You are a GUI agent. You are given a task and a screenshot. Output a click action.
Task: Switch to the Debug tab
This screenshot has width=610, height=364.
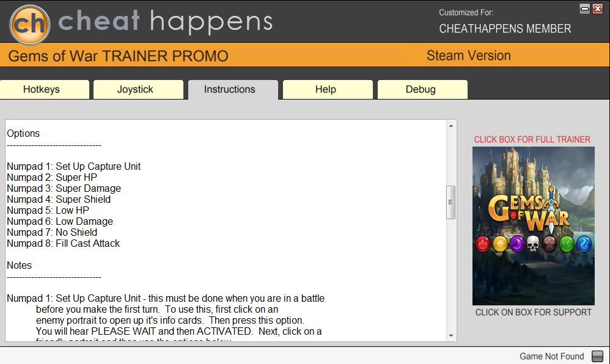click(422, 89)
